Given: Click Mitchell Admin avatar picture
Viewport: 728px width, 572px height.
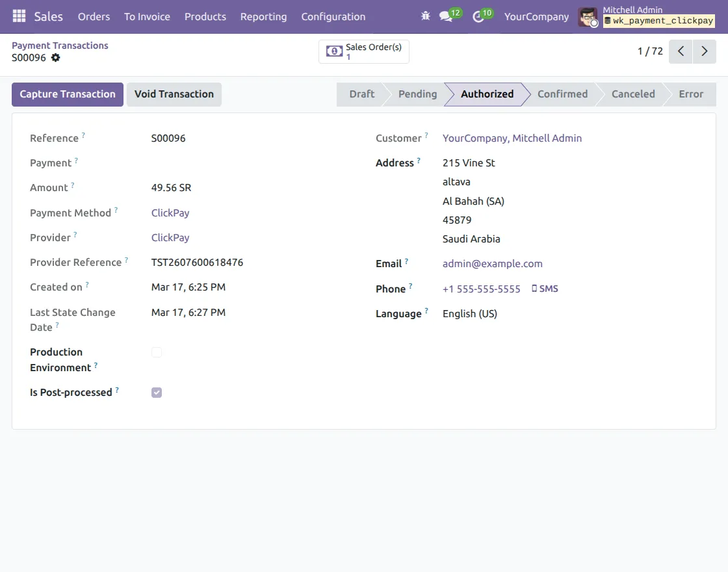Looking at the screenshot, I should pos(588,17).
